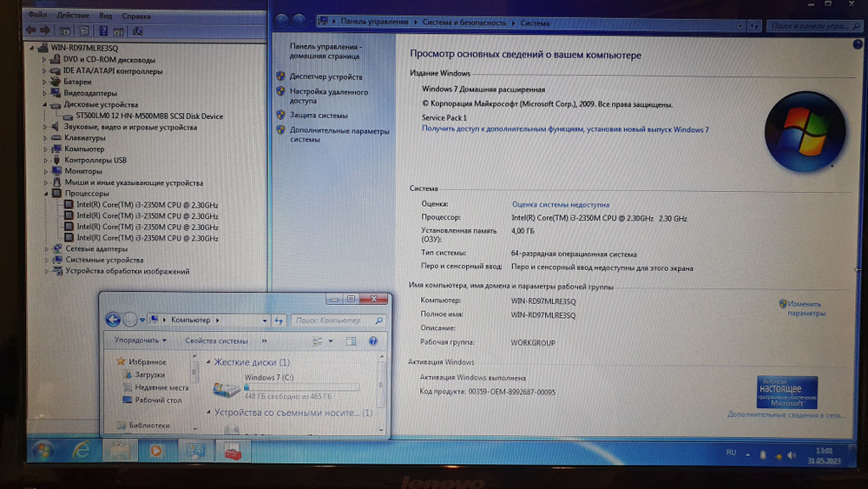Open the Файл menu in Device Manager
This screenshot has width=868, height=489.
point(37,15)
